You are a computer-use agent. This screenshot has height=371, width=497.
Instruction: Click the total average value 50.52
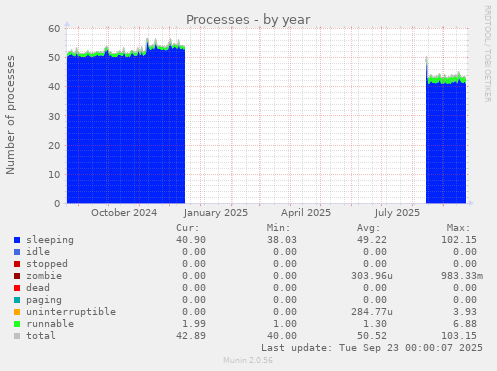[x=372, y=336]
